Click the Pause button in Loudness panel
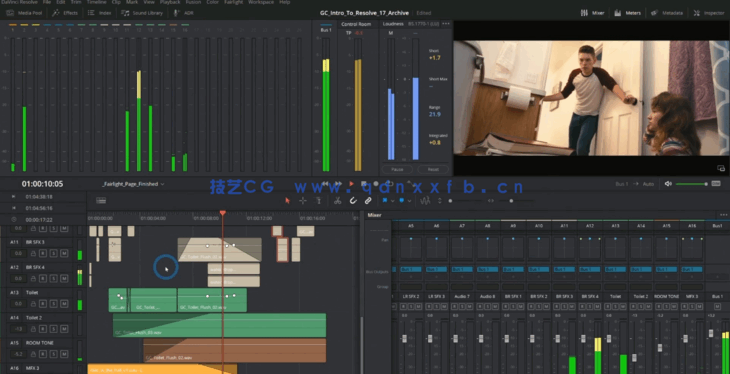 pyautogui.click(x=397, y=169)
